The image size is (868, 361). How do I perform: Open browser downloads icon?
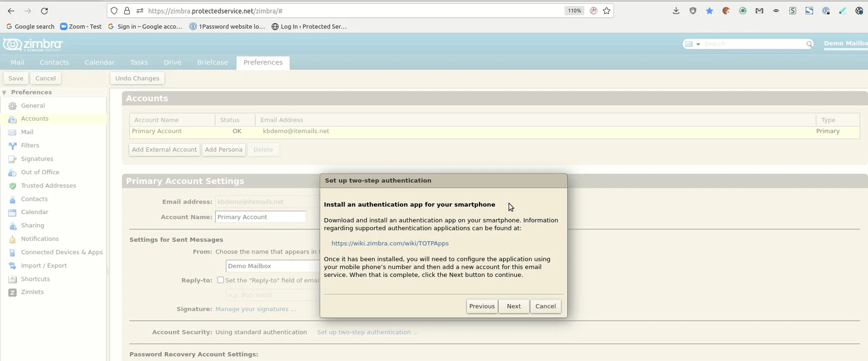pos(676,11)
